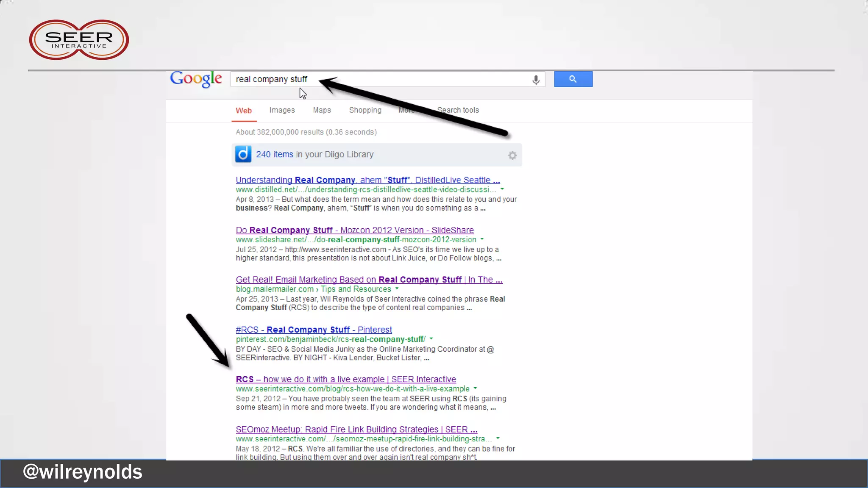Expand arrow beside slideshare.net result URL
This screenshot has width=868, height=488.
[x=482, y=239]
